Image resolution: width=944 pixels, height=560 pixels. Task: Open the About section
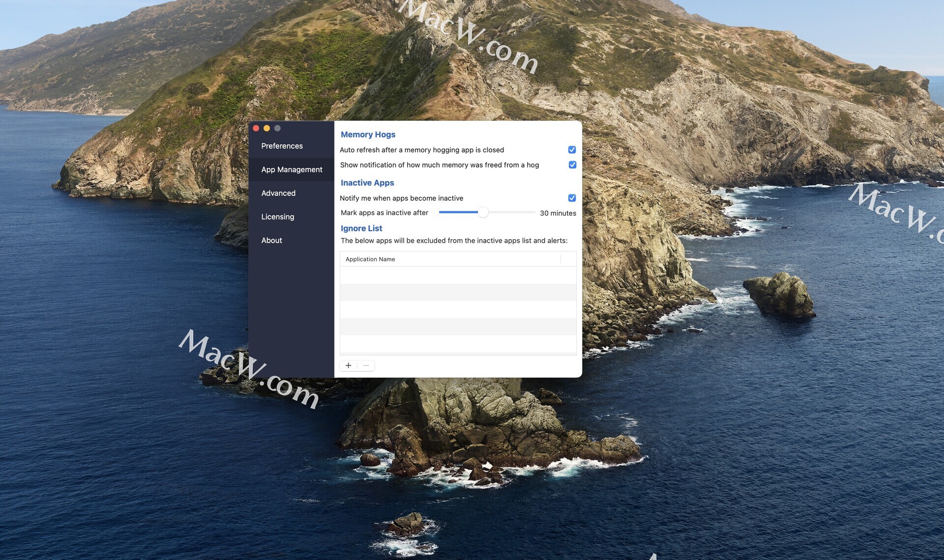(x=271, y=240)
